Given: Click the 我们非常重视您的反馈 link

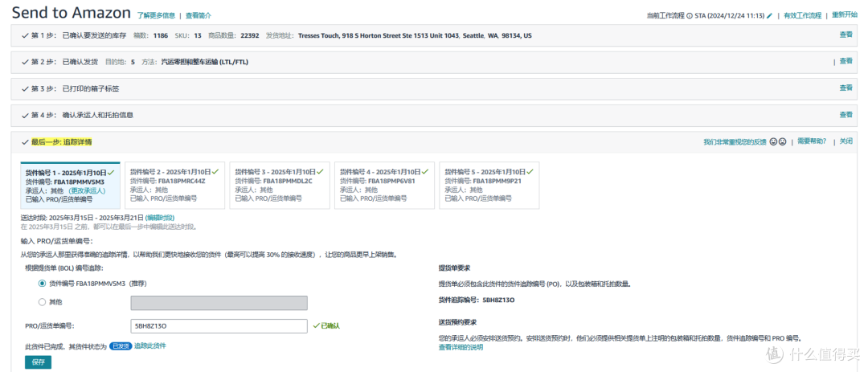Looking at the screenshot, I should [735, 141].
